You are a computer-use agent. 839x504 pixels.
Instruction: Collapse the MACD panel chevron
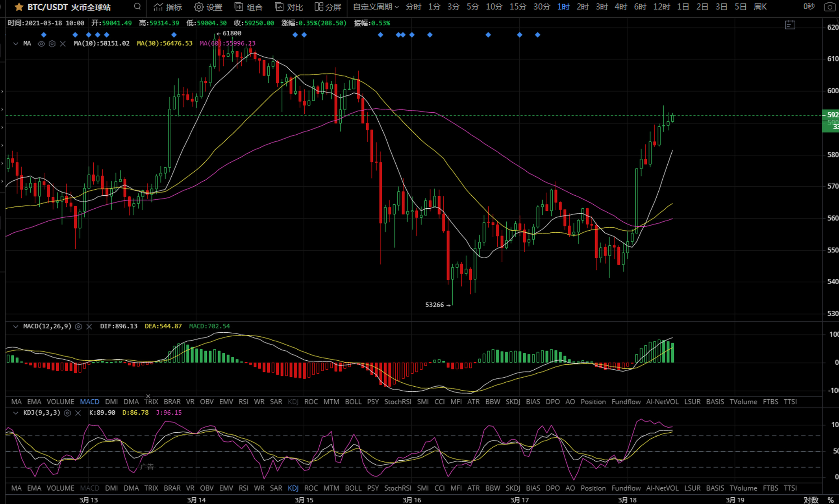(16, 326)
